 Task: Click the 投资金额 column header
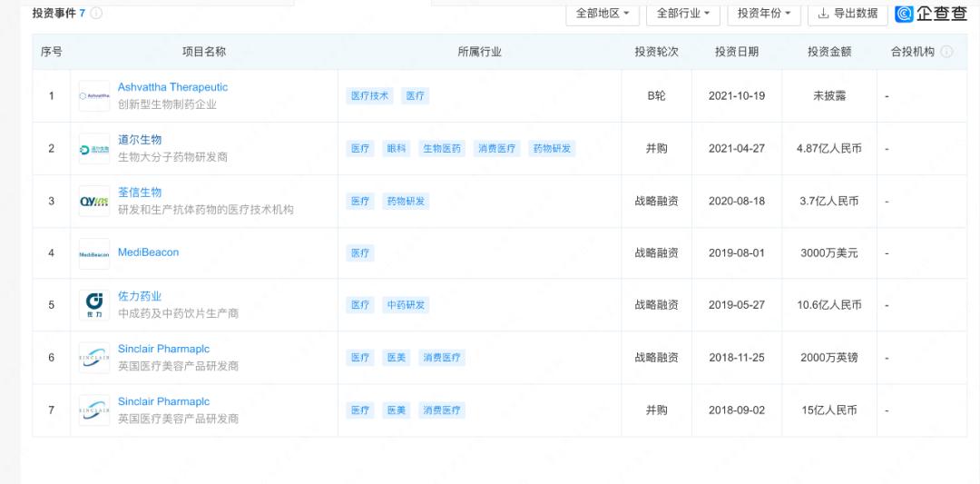[x=829, y=52]
